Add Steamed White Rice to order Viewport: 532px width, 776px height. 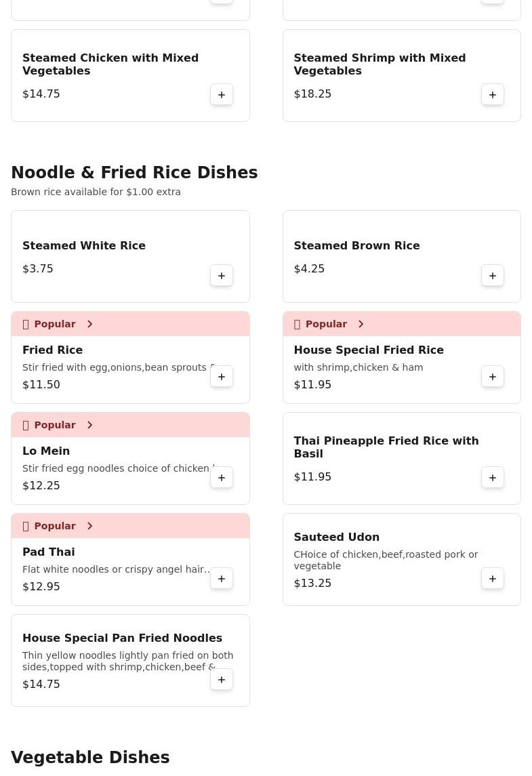[221, 276]
